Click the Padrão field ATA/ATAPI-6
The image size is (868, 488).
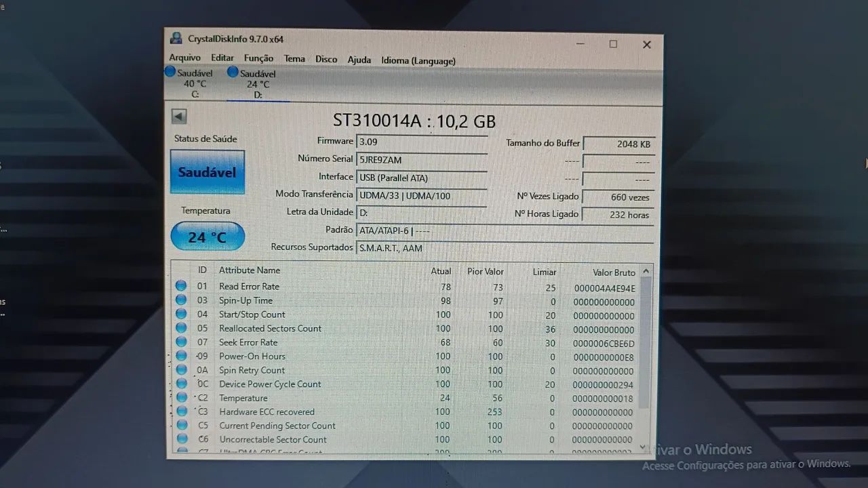point(505,230)
